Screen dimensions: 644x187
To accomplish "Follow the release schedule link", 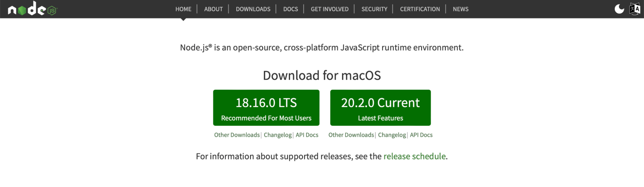I will [414, 156].
